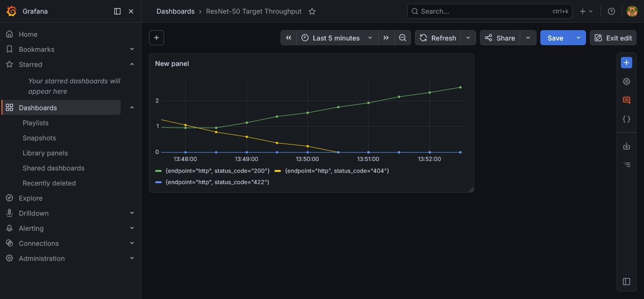Click the panel resize handle
The image size is (644, 299).
pyautogui.click(x=471, y=189)
